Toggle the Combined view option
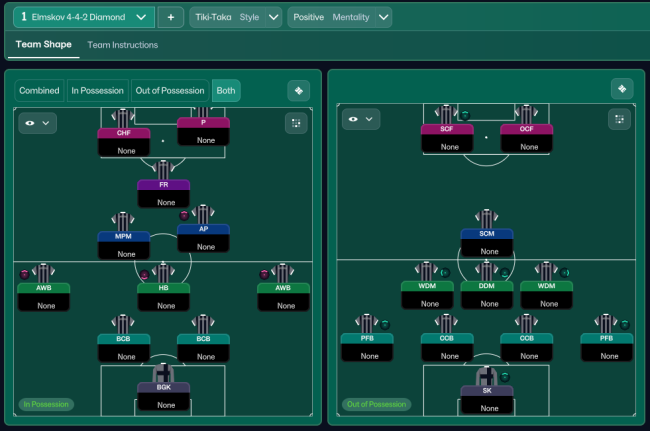Image resolution: width=650 pixels, height=431 pixels. (39, 90)
